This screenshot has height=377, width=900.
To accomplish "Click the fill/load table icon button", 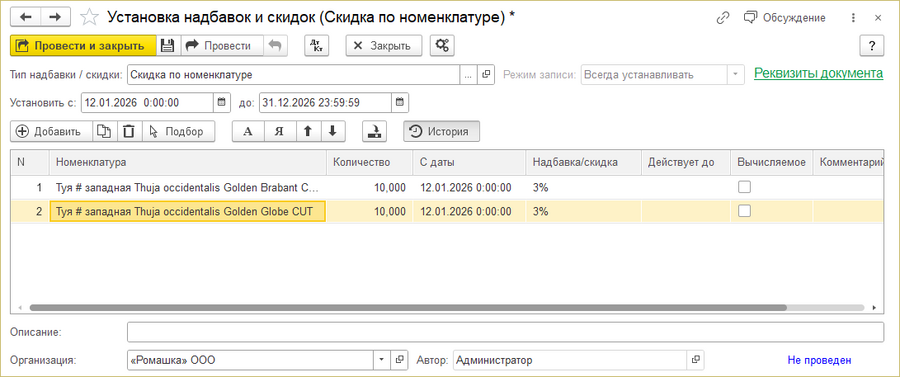I will (374, 131).
